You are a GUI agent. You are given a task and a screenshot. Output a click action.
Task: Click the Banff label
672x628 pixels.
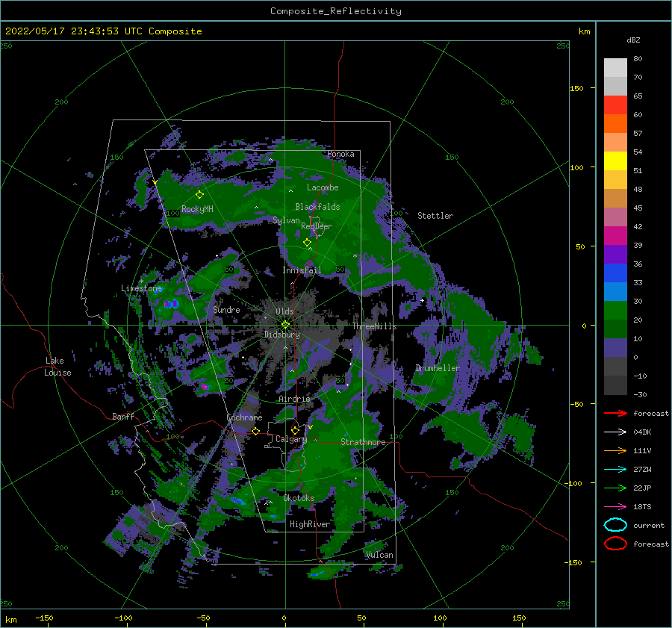click(123, 416)
